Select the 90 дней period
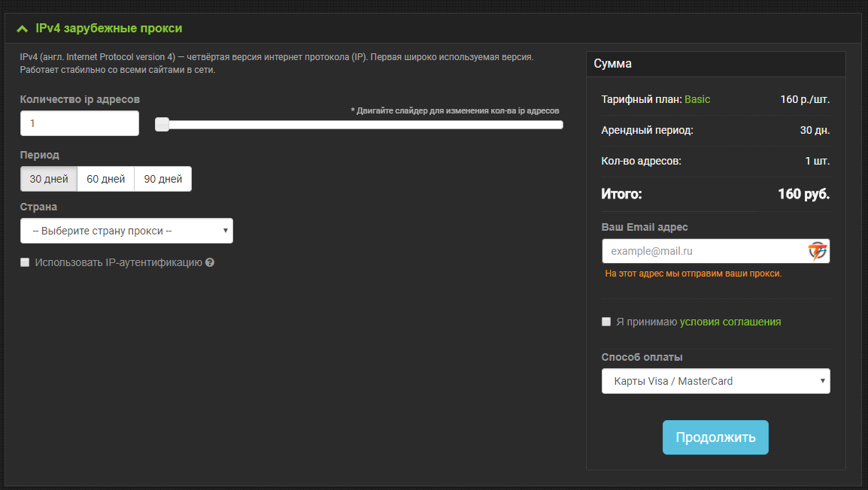 (x=162, y=179)
